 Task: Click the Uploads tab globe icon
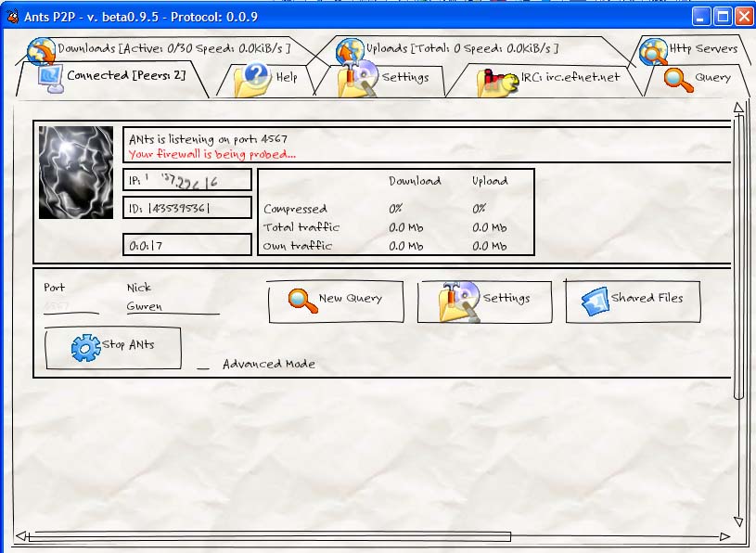[350, 51]
